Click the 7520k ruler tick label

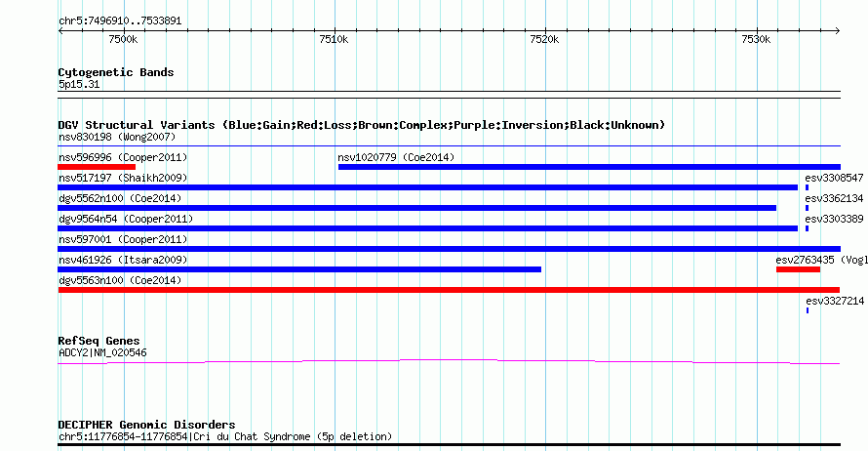coord(545,39)
